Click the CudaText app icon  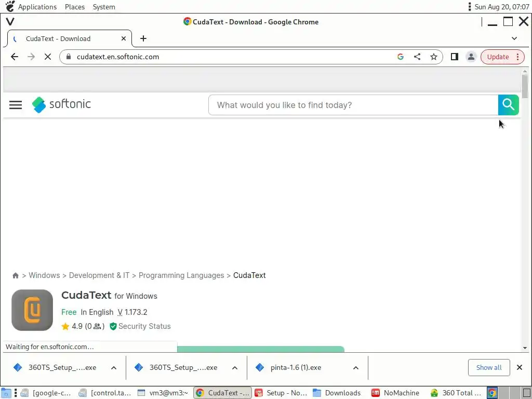[32, 310]
